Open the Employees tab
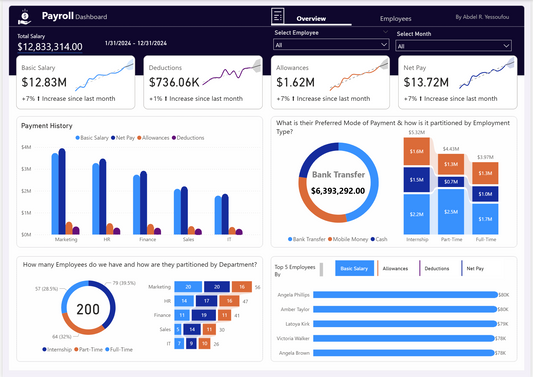Image resolution: width=533 pixels, height=377 pixels. (x=395, y=19)
